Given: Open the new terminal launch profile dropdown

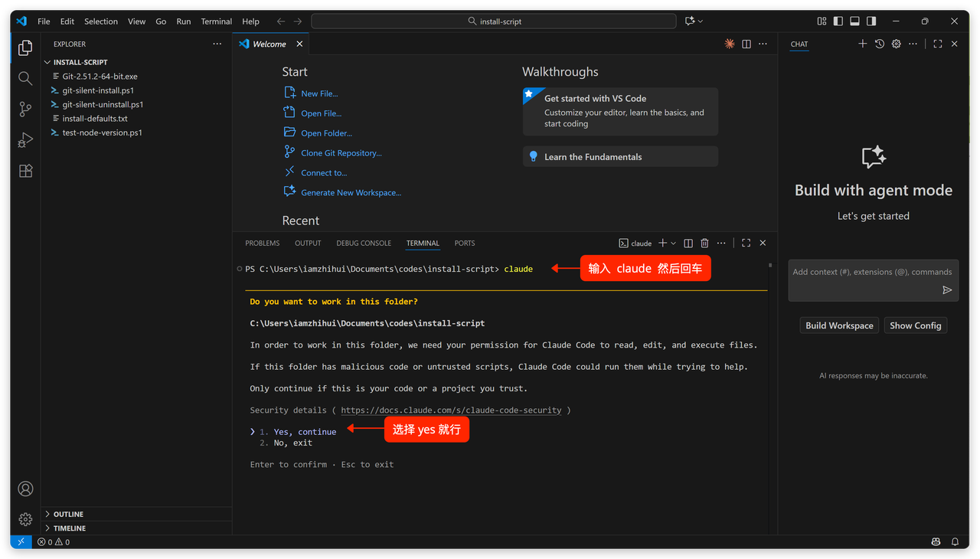Looking at the screenshot, I should click(674, 244).
